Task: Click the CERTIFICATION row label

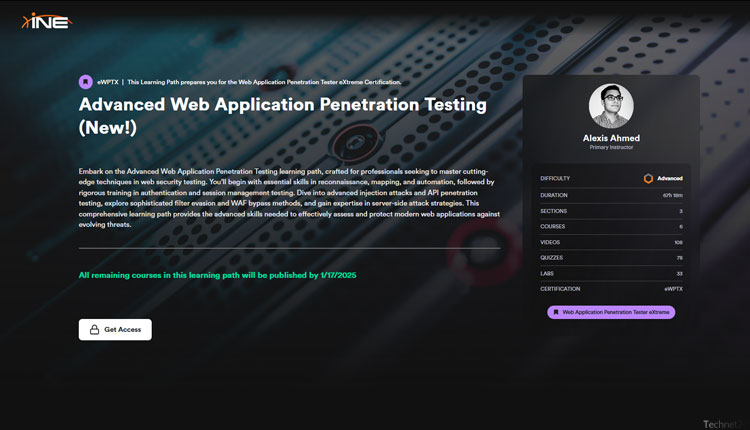Action: (560, 289)
